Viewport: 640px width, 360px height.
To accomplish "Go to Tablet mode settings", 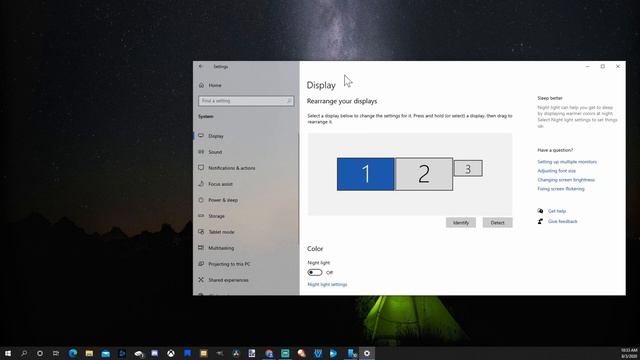I will click(x=221, y=232).
